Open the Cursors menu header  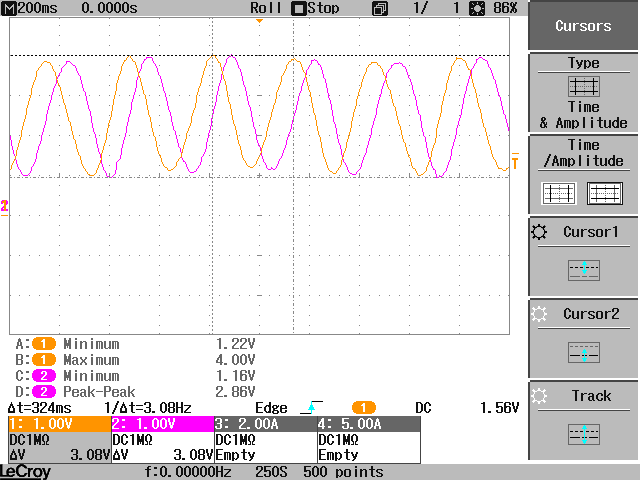coord(583,25)
